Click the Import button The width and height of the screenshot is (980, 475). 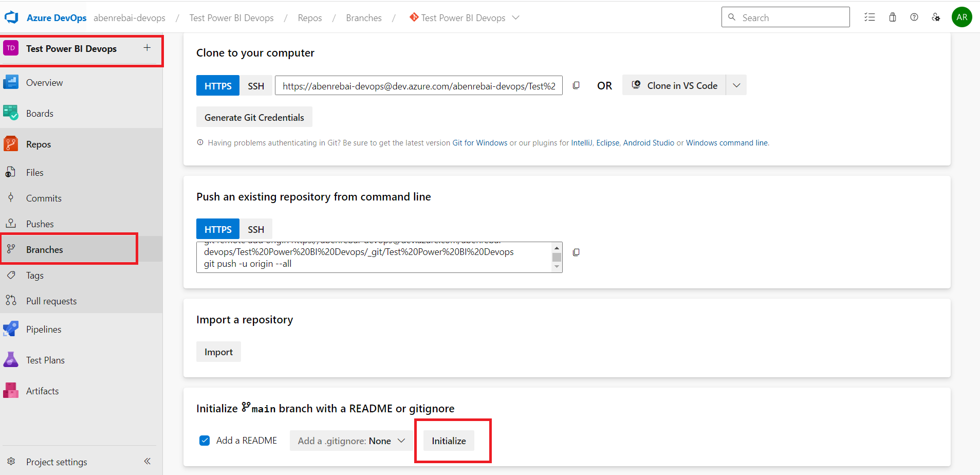218,352
